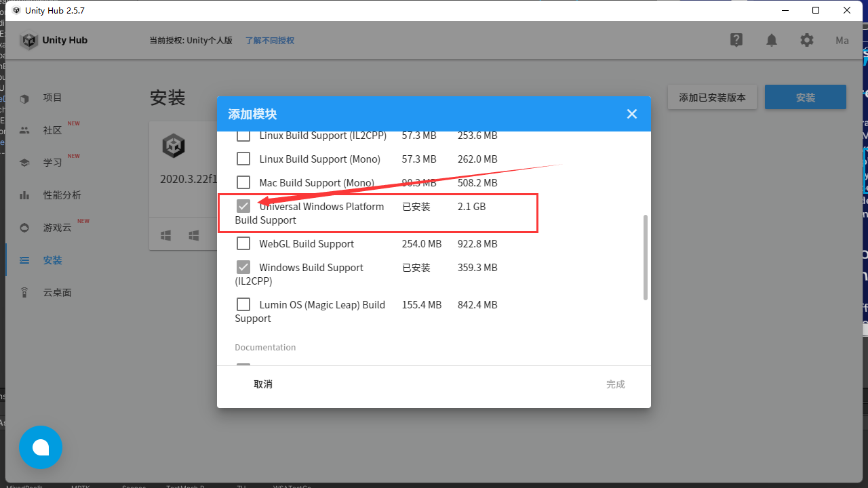Click the Unity Hub logo icon
868x488 pixels.
29,41
